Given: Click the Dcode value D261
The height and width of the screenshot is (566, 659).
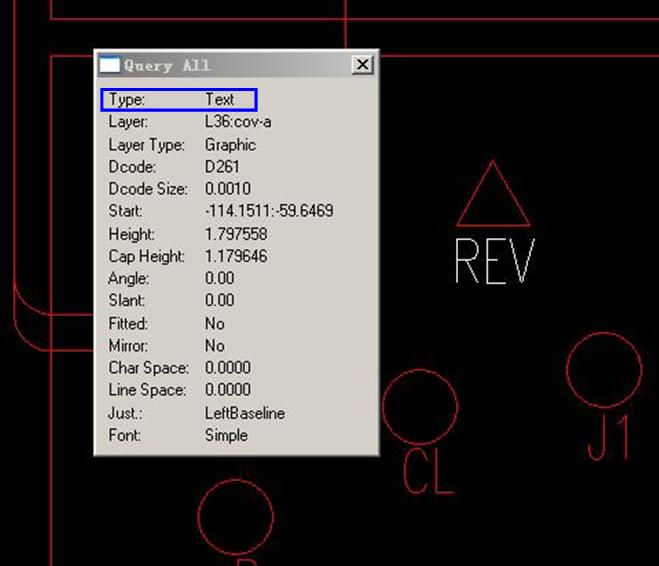Looking at the screenshot, I should coord(222,167).
